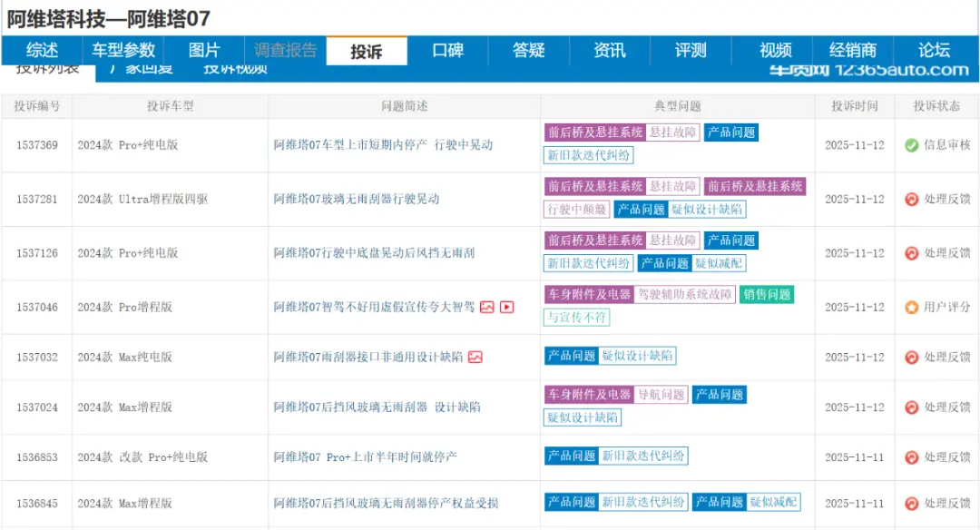Click the red 处理反馈 icon for complaint 1536845
980x530 pixels.
pyautogui.click(x=912, y=504)
